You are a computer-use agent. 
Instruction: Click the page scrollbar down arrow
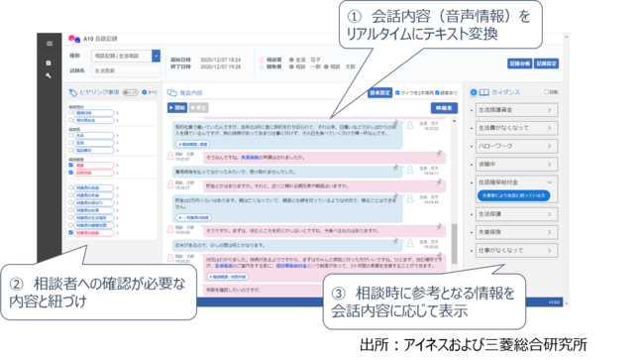click(567, 303)
